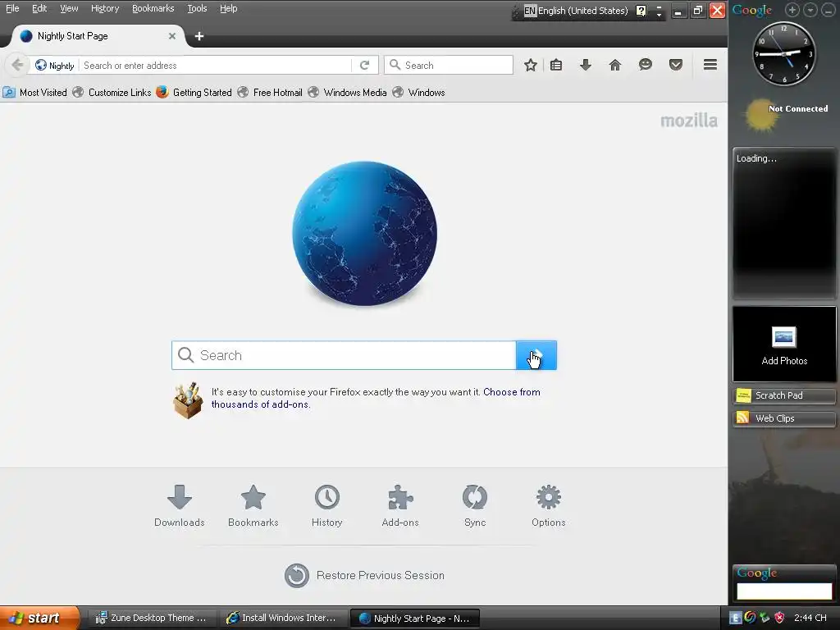Open the Hello chat smiley icon
Screen dimensions: 840x630
point(646,65)
